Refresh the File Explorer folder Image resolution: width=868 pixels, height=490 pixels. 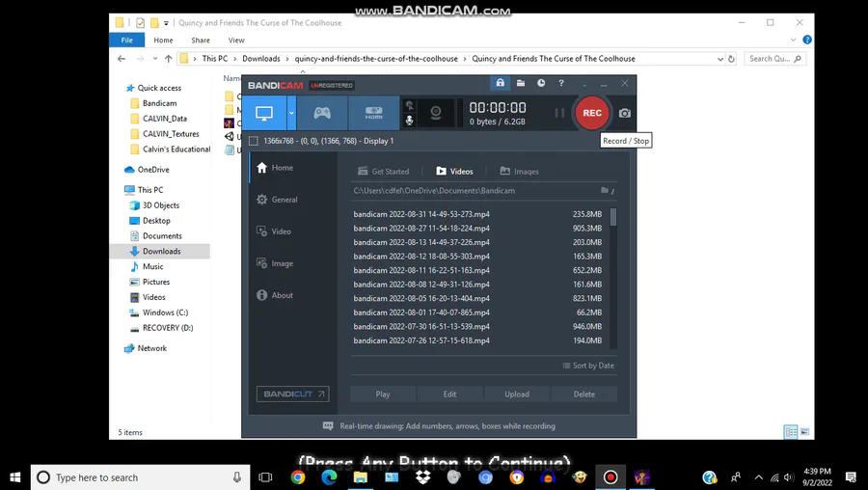(731, 59)
